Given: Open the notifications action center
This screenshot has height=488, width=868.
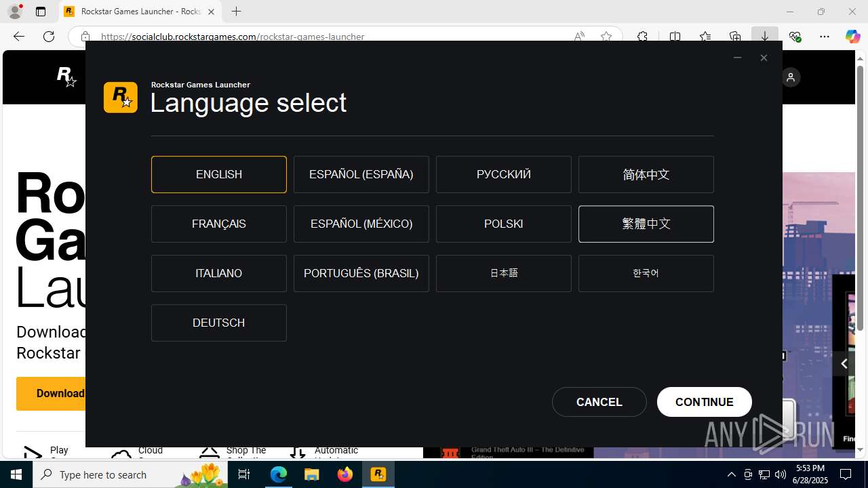Looking at the screenshot, I should point(846,474).
